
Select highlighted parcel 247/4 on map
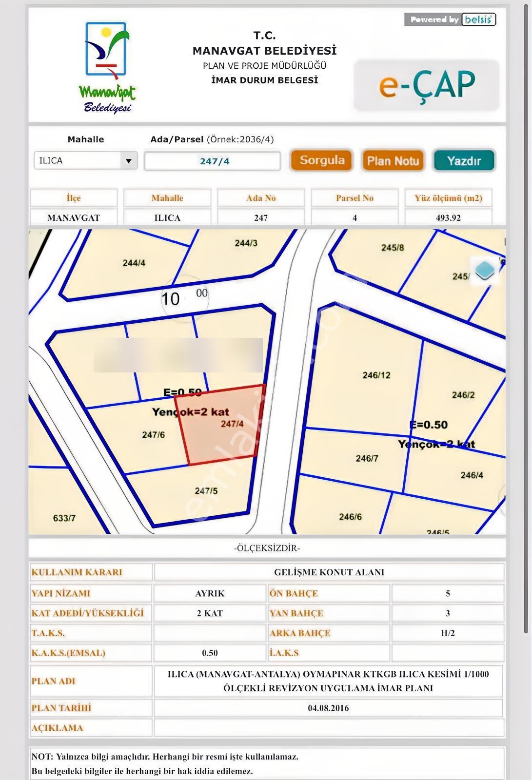(221, 425)
